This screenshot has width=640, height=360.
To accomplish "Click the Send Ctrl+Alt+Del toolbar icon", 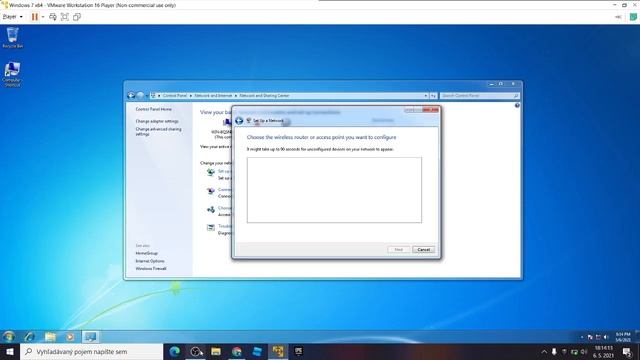I will click(x=53, y=17).
